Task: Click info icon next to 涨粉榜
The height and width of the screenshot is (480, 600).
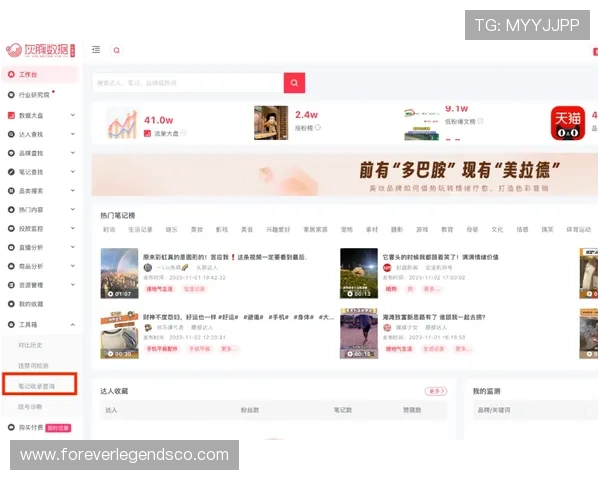Action: pos(318,127)
